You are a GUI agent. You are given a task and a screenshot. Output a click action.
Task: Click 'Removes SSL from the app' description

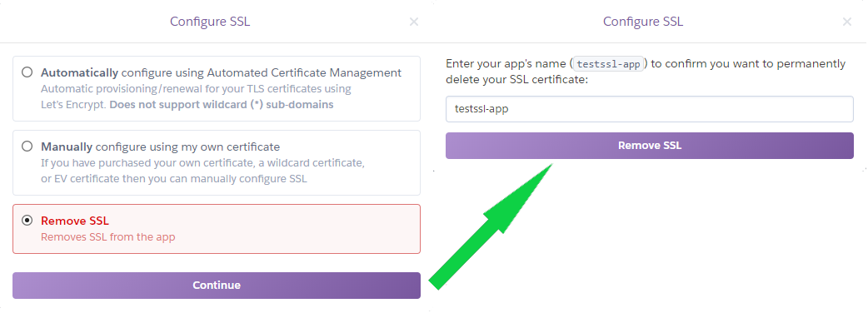(x=108, y=237)
